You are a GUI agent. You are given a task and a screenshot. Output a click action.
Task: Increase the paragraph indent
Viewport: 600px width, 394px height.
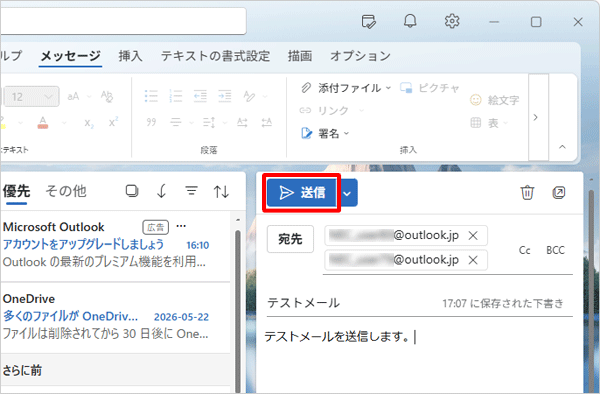point(225,96)
